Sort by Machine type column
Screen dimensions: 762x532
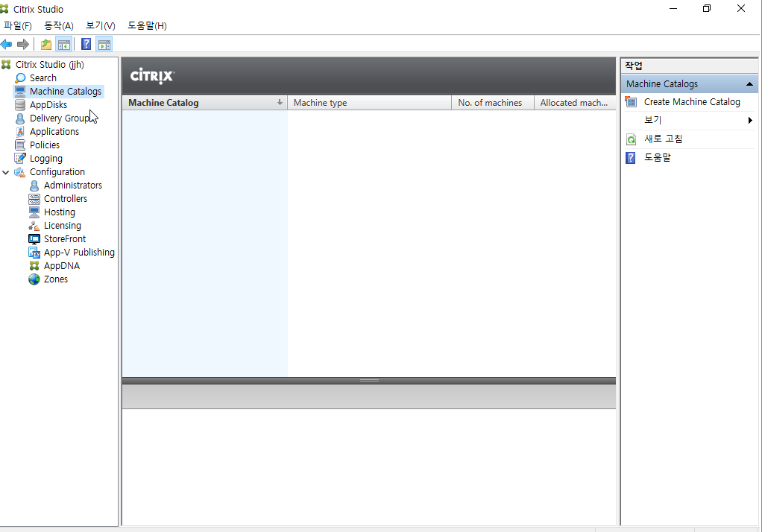(x=369, y=103)
